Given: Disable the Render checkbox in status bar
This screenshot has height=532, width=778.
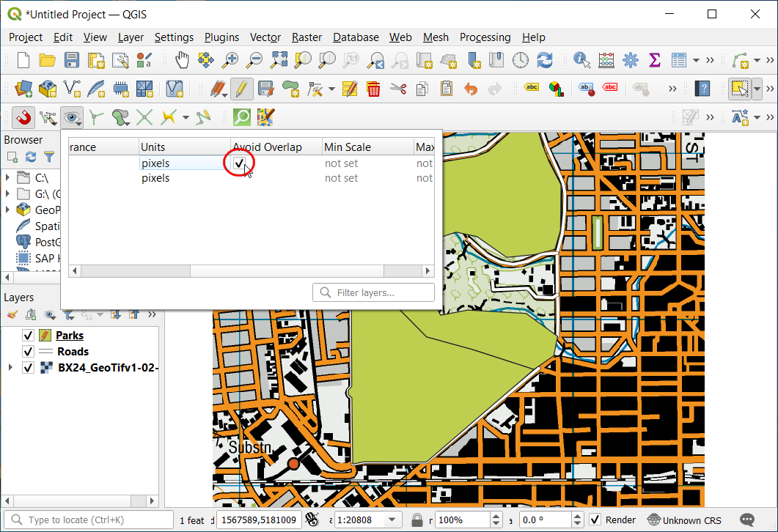Looking at the screenshot, I should (x=595, y=520).
